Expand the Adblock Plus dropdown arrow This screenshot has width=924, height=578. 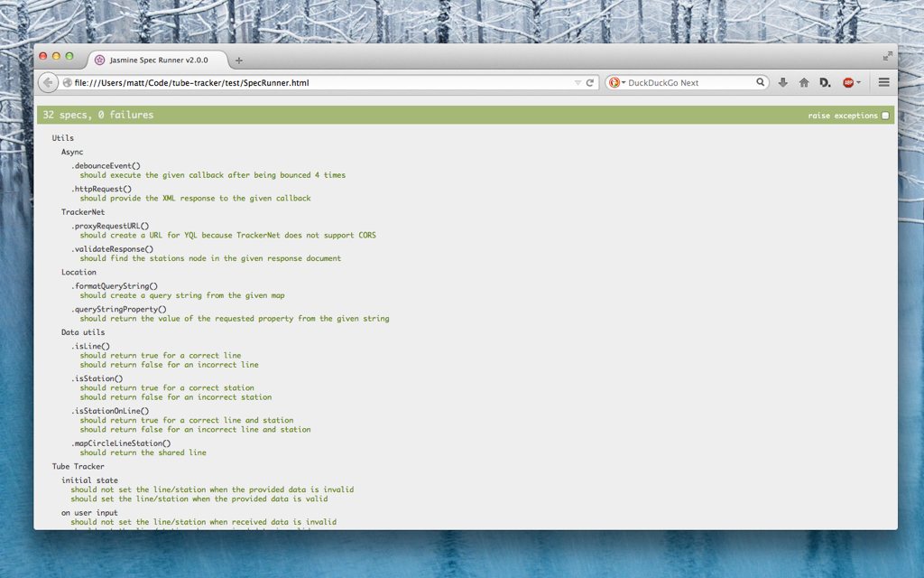click(x=858, y=82)
